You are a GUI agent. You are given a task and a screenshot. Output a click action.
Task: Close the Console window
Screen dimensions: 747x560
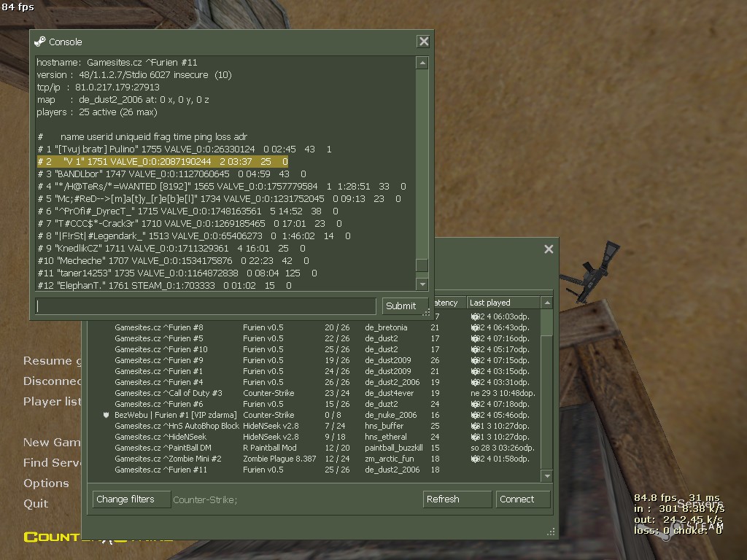[424, 42]
